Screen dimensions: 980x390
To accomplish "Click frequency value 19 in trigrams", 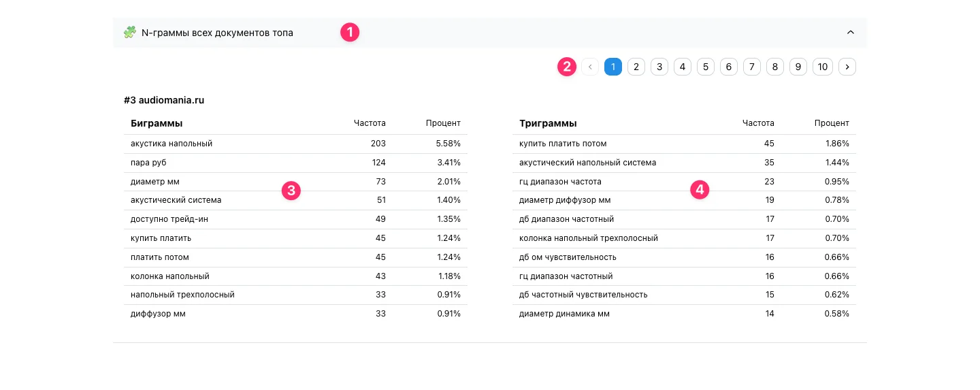I will coord(769,200).
